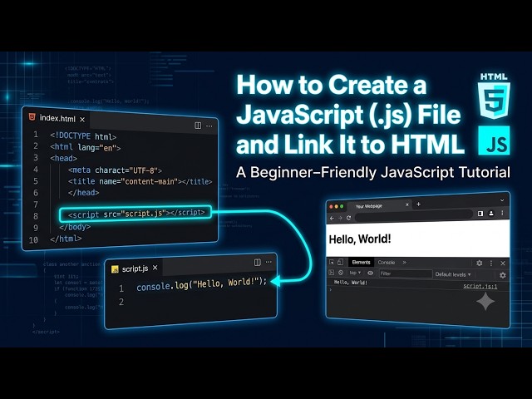Click the </body> code line
The width and height of the screenshot is (532, 399).
pos(75,227)
